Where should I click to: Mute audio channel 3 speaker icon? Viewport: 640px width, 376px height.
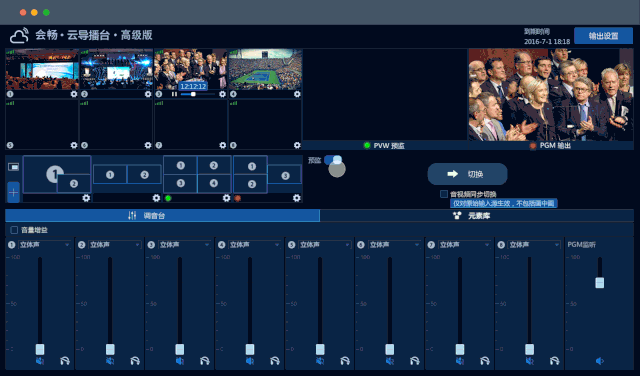coord(180,361)
